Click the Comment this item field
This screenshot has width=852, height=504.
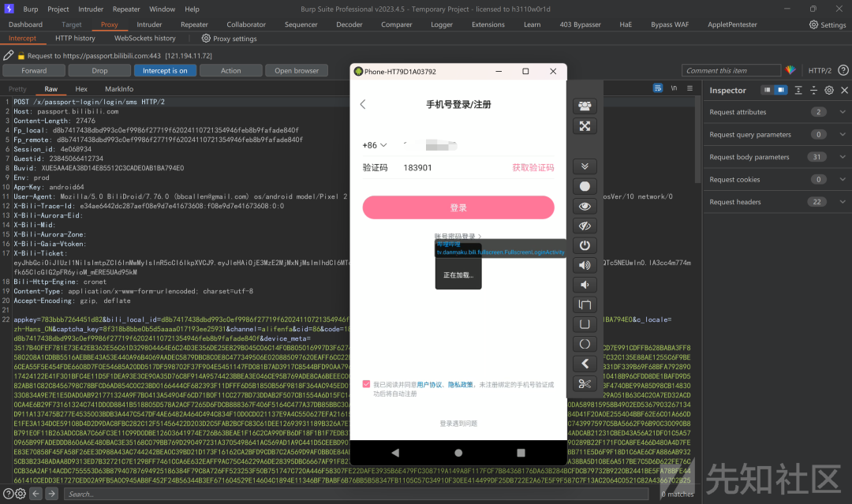coord(731,71)
